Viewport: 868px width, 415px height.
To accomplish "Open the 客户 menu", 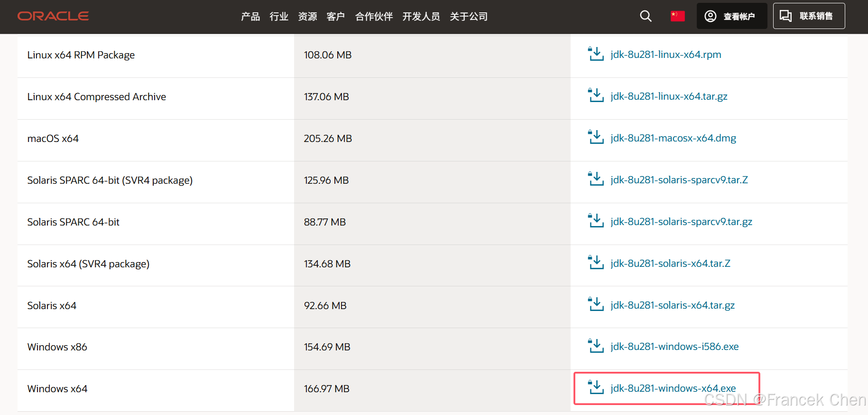I will click(336, 17).
